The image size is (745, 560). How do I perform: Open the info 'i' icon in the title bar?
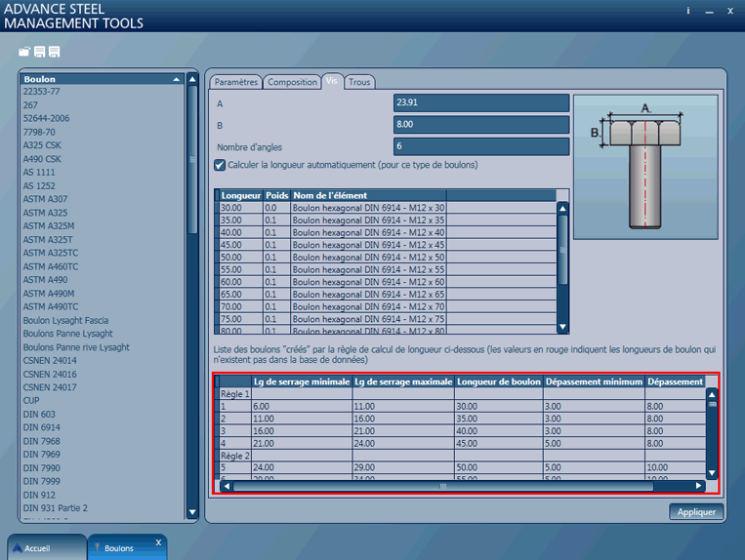[x=688, y=11]
